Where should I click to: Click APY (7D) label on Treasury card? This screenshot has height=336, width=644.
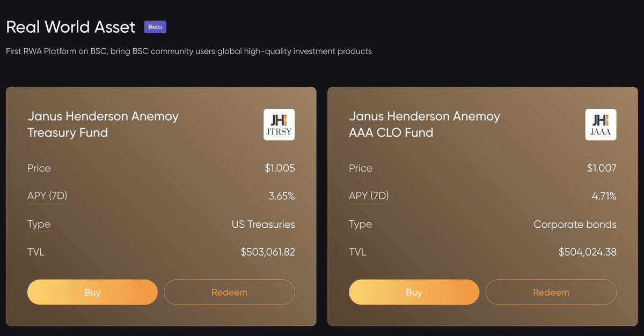click(47, 196)
